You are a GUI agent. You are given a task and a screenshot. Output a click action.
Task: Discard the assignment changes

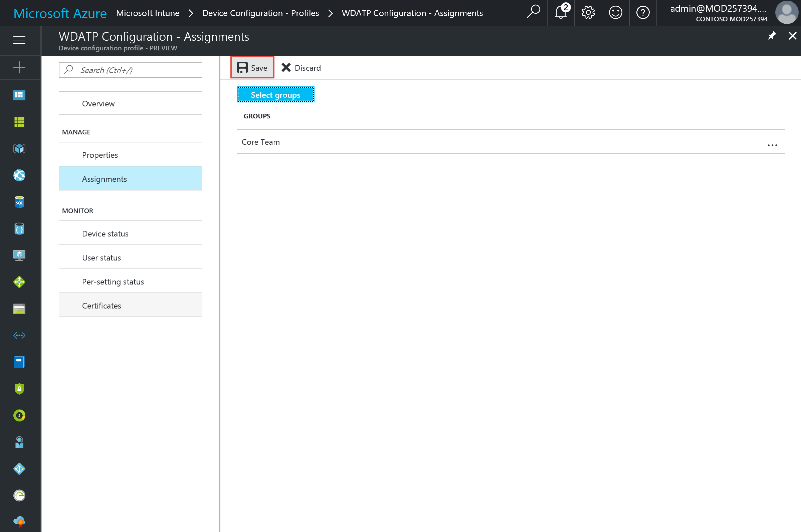[x=301, y=68]
